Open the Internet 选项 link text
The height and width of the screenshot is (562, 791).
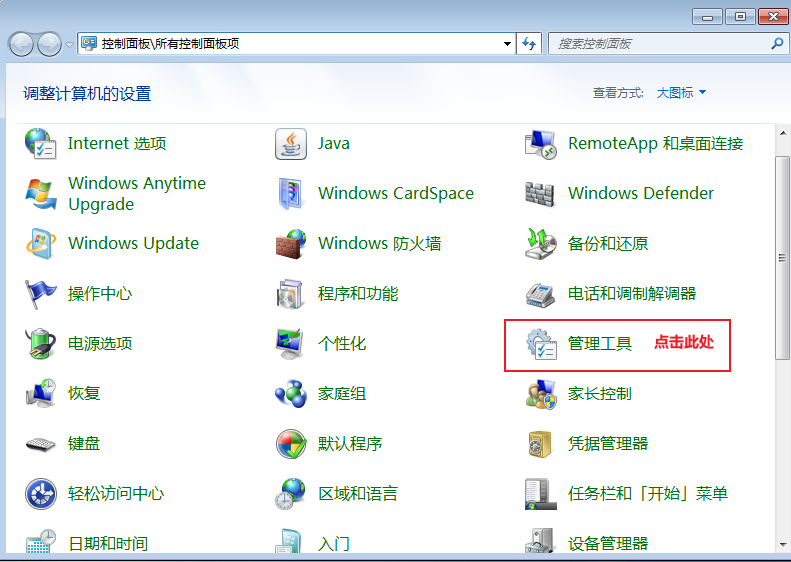(x=117, y=144)
